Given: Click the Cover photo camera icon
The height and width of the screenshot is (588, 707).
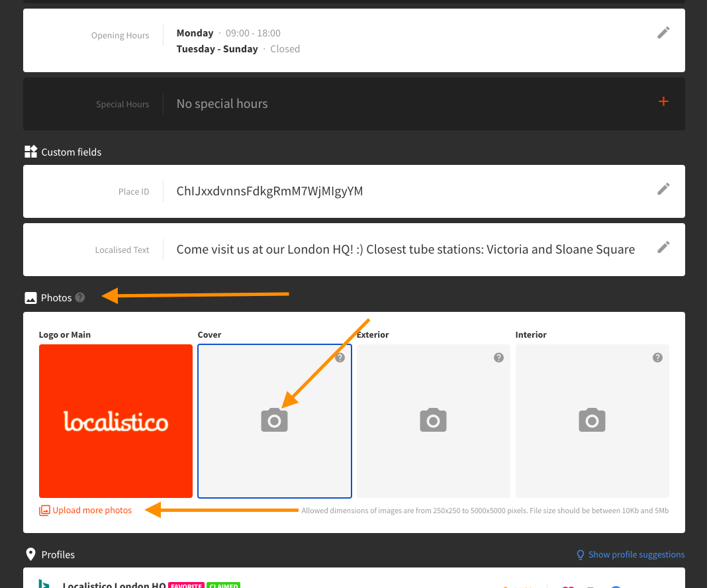Looking at the screenshot, I should click(x=274, y=420).
